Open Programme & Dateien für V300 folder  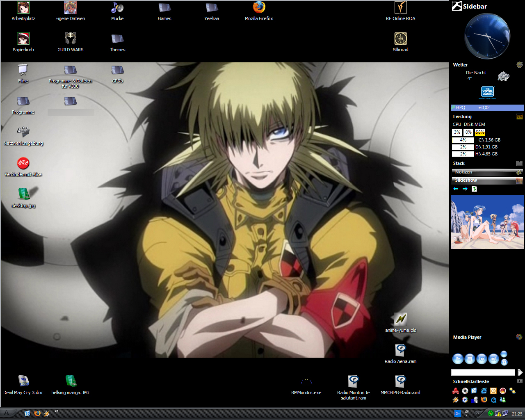pos(71,76)
